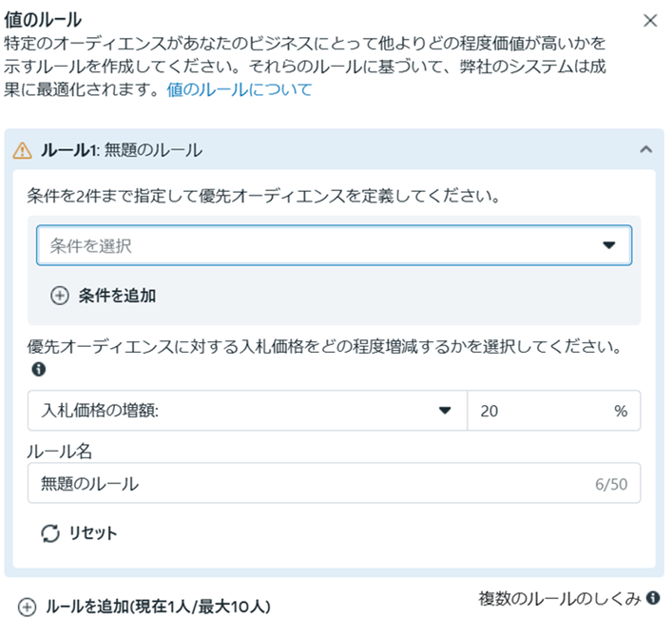Click the 複数のルールのしくみ text

tap(560, 598)
